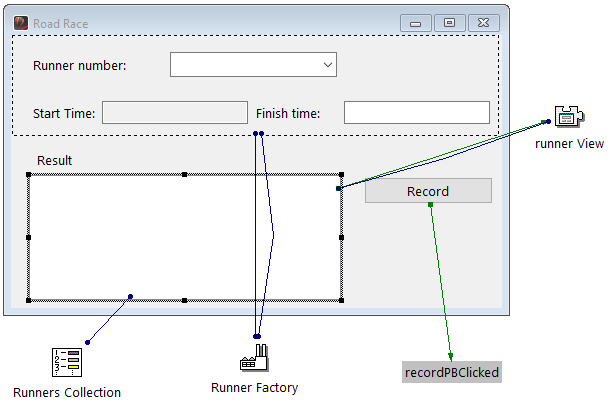The width and height of the screenshot is (610, 405).
Task: Click the Road Race window title icon
Action: (x=18, y=23)
